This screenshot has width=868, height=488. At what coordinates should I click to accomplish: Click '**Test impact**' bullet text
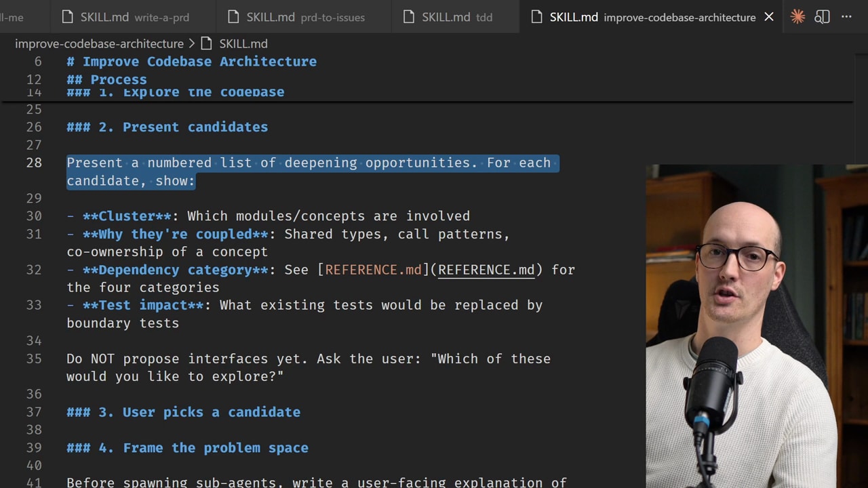tap(143, 305)
